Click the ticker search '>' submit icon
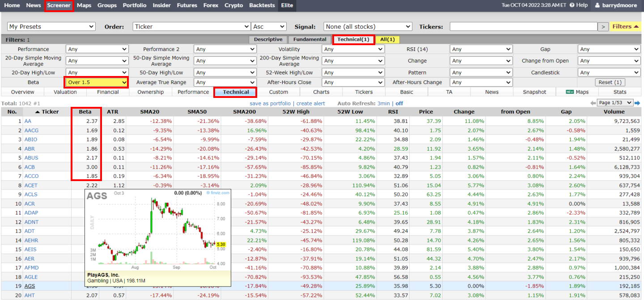The width and height of the screenshot is (644, 300). pos(603,26)
